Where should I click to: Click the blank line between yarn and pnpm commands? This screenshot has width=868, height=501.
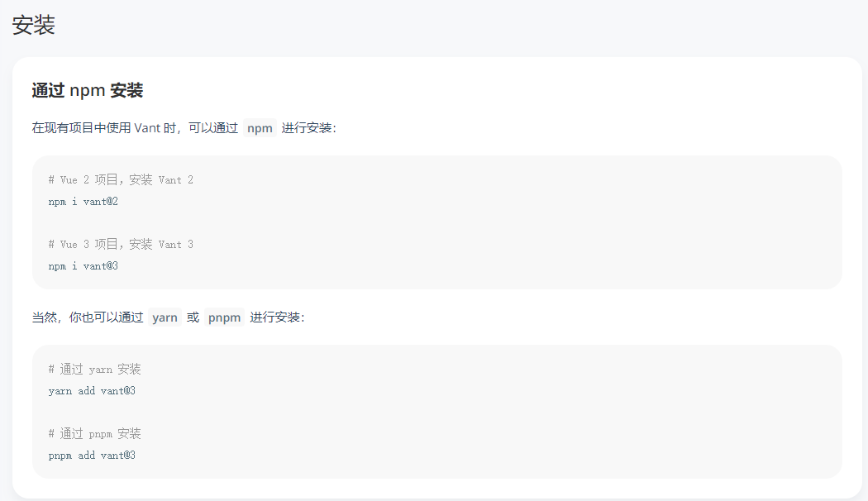click(436, 413)
